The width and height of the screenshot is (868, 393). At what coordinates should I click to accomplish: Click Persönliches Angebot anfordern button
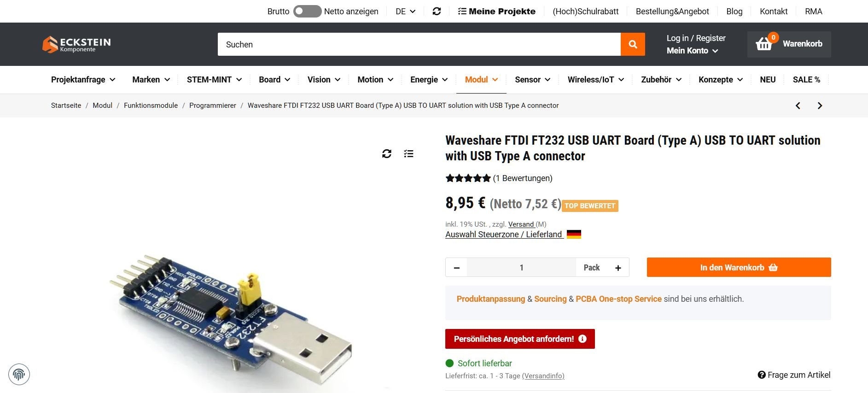tap(520, 339)
